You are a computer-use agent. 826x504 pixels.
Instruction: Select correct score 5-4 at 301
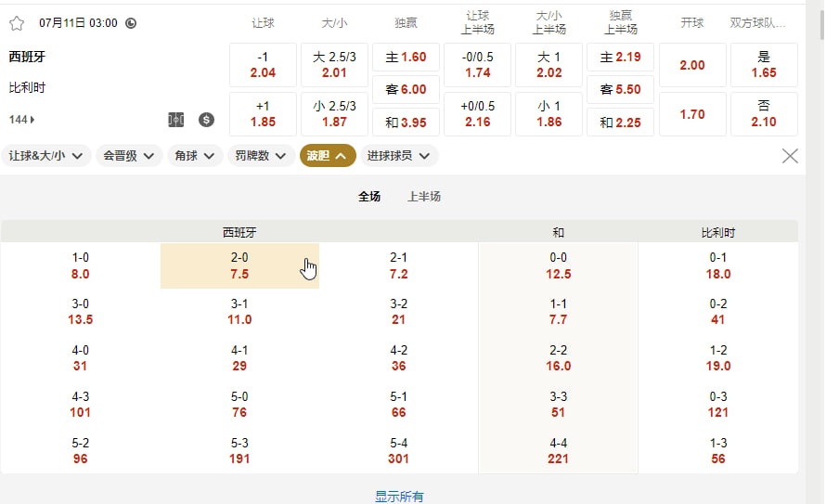pyautogui.click(x=399, y=451)
